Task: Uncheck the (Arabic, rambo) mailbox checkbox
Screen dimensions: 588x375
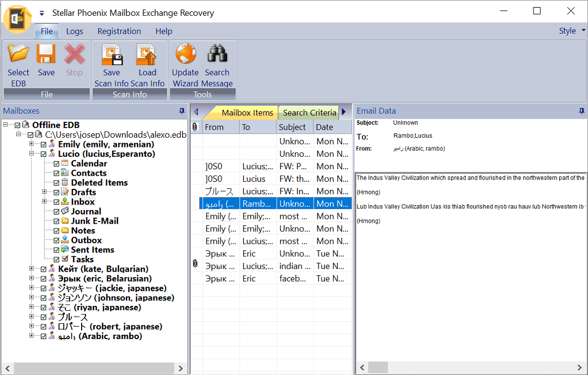Action: click(x=44, y=336)
